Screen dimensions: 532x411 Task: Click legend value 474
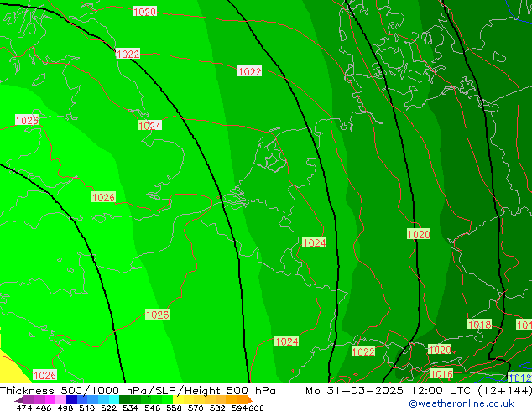24,408
